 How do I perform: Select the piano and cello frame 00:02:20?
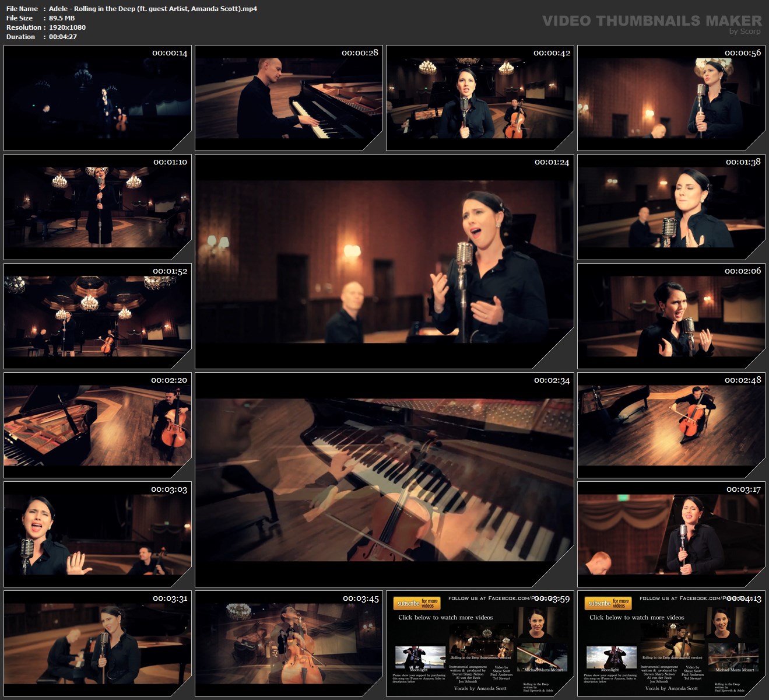click(97, 425)
